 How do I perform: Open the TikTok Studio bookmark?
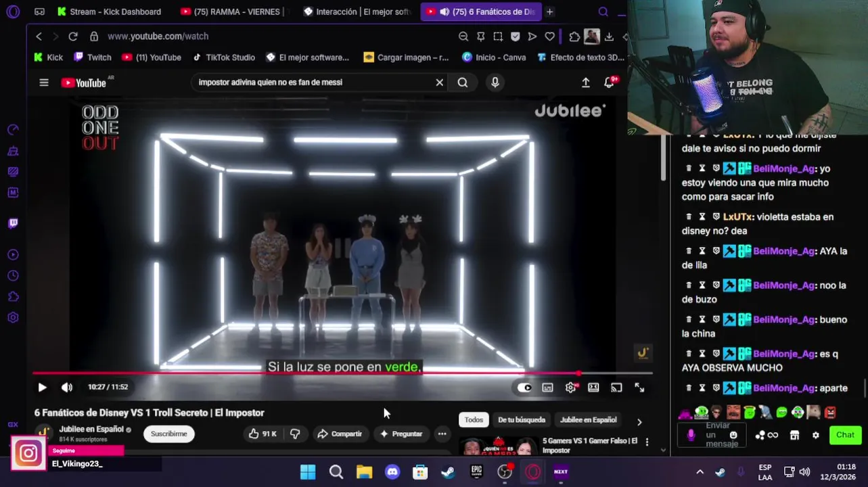223,57
